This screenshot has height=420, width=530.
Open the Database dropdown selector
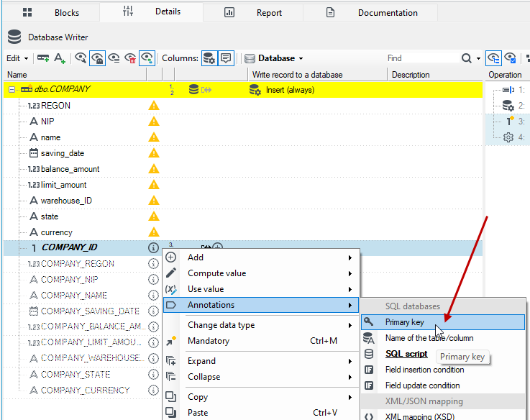click(x=274, y=58)
